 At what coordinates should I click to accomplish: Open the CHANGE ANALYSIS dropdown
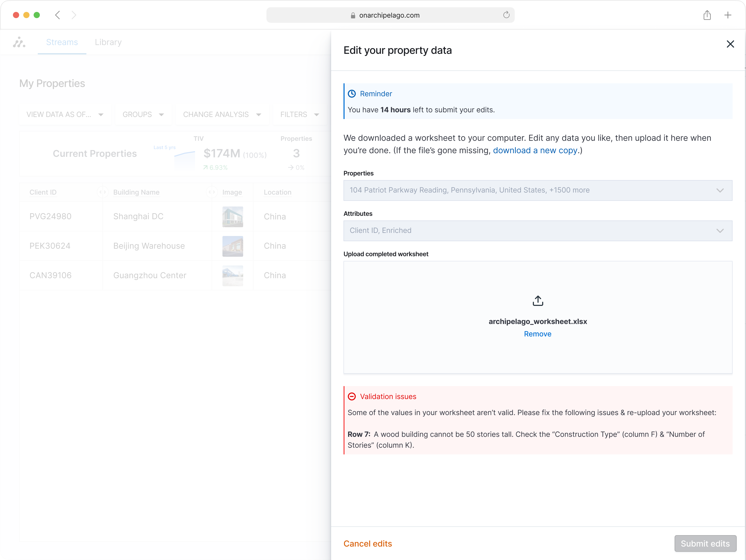222,115
